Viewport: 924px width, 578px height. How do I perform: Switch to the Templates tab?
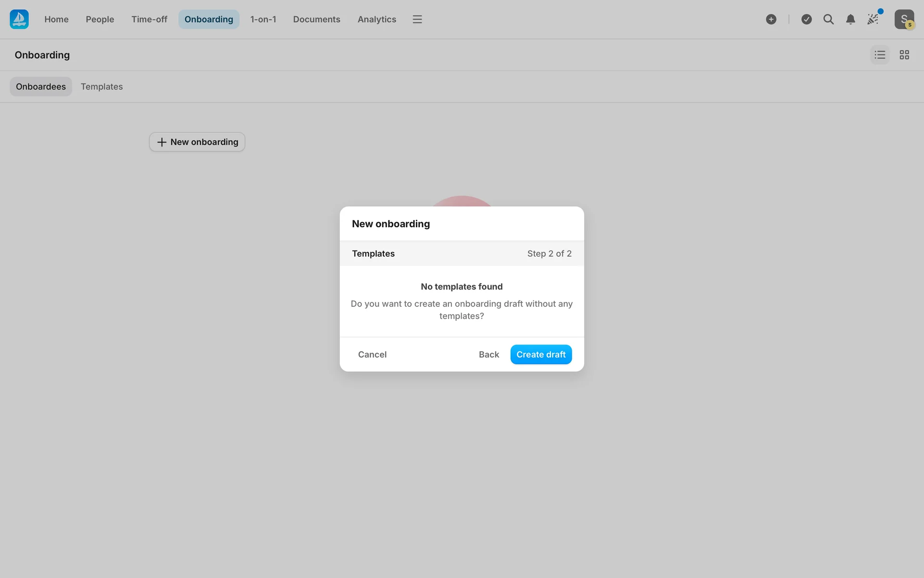102,87
